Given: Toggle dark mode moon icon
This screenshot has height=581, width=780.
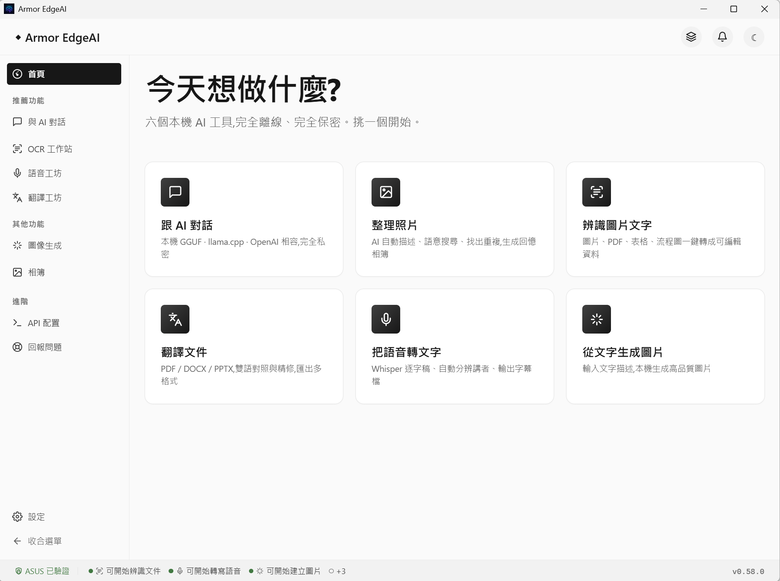Looking at the screenshot, I should pos(754,37).
